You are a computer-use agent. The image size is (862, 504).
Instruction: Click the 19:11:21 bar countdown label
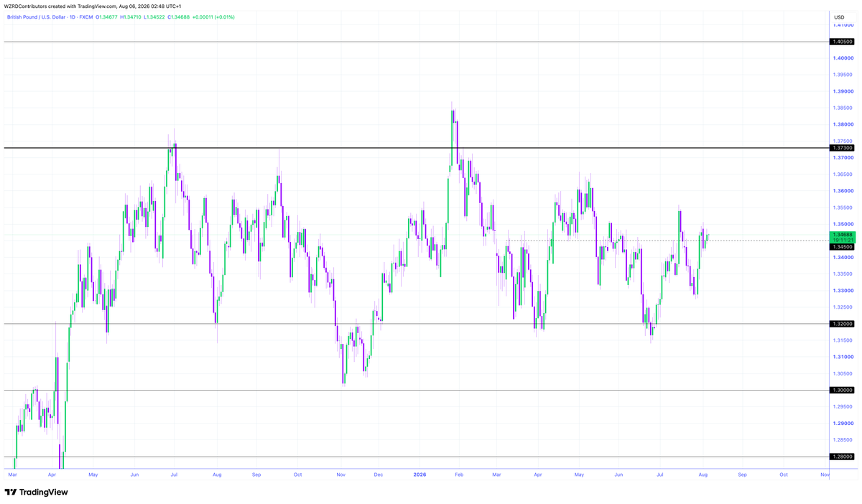842,241
